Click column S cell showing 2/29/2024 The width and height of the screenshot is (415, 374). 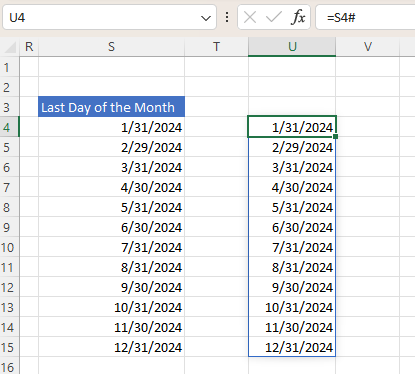click(x=111, y=147)
